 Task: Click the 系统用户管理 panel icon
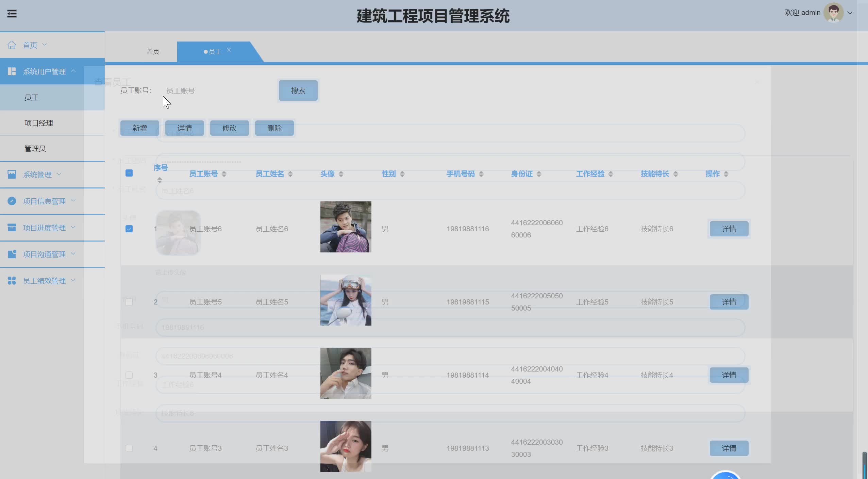12,71
